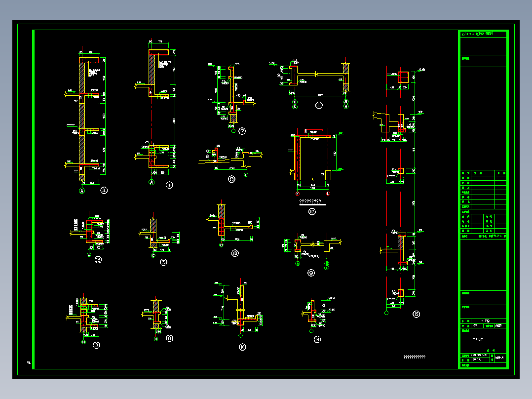This screenshot has height=399, width=532.
Task: Click the circled detail number 12 label
Action: coord(312,211)
